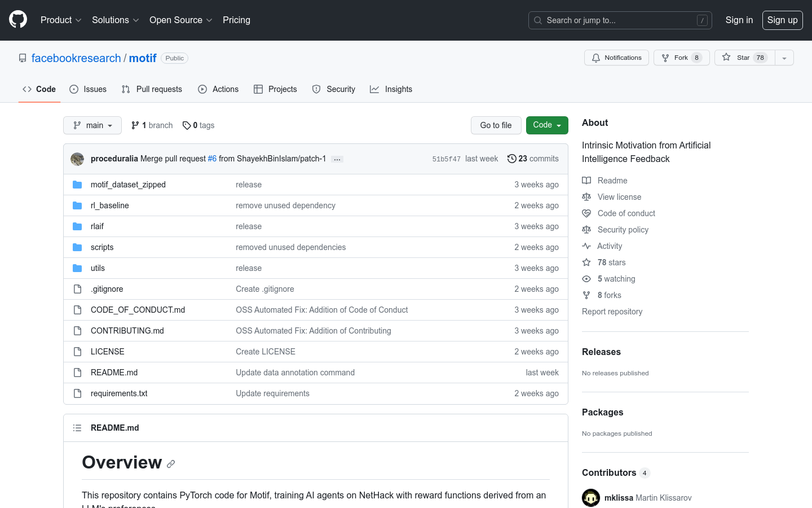The width and height of the screenshot is (812, 508).
Task: Open the Open Source menu
Action: click(x=180, y=20)
